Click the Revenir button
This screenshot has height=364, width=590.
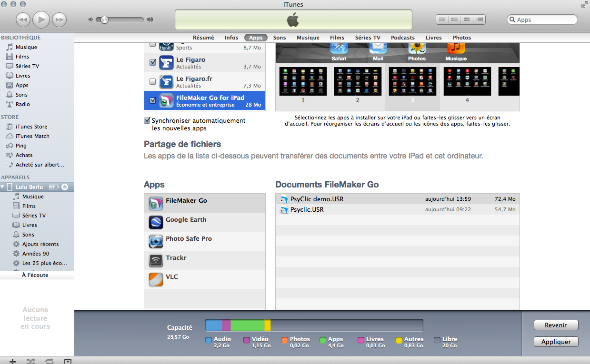point(556,325)
